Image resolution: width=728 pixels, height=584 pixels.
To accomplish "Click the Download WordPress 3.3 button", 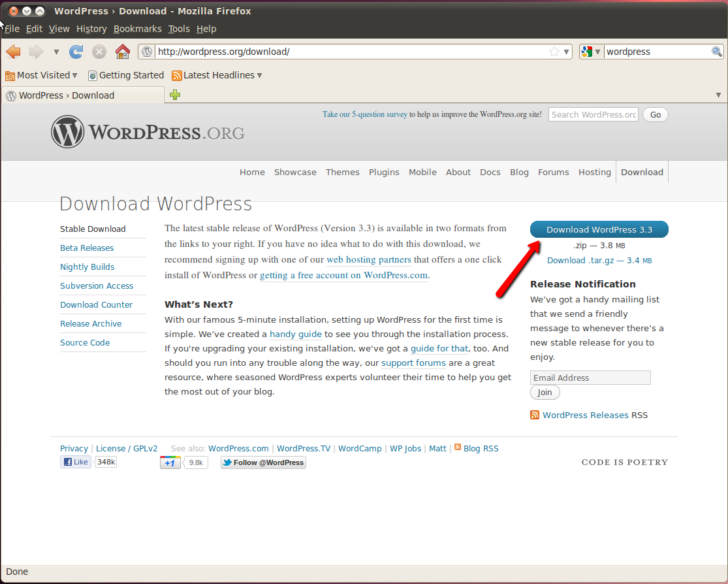I will click(599, 229).
